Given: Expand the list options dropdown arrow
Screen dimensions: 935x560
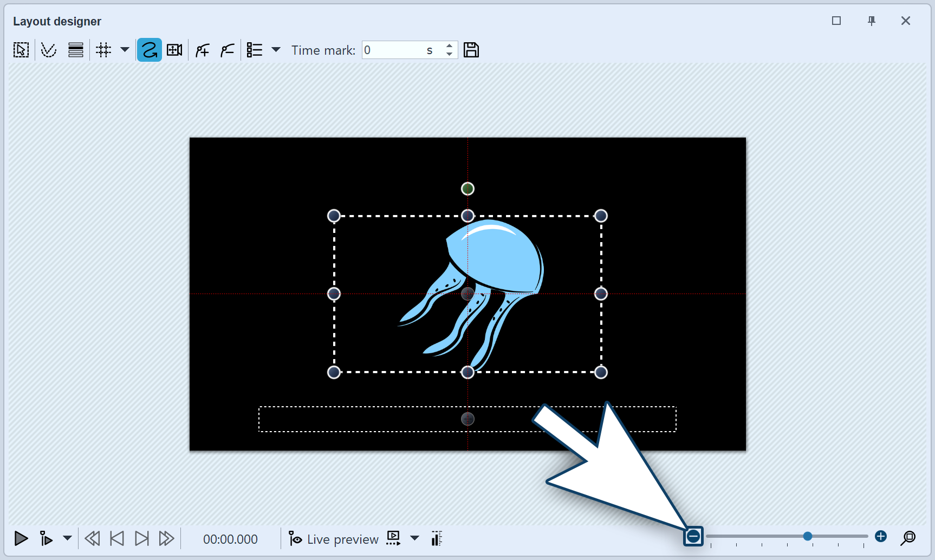Looking at the screenshot, I should pyautogui.click(x=276, y=50).
